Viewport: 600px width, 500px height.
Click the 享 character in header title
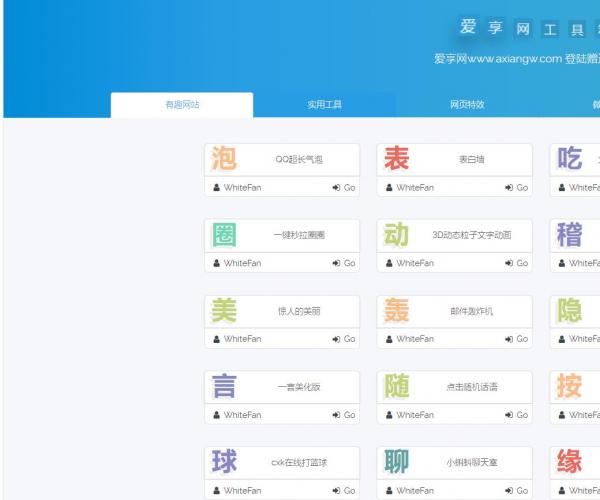point(495,28)
